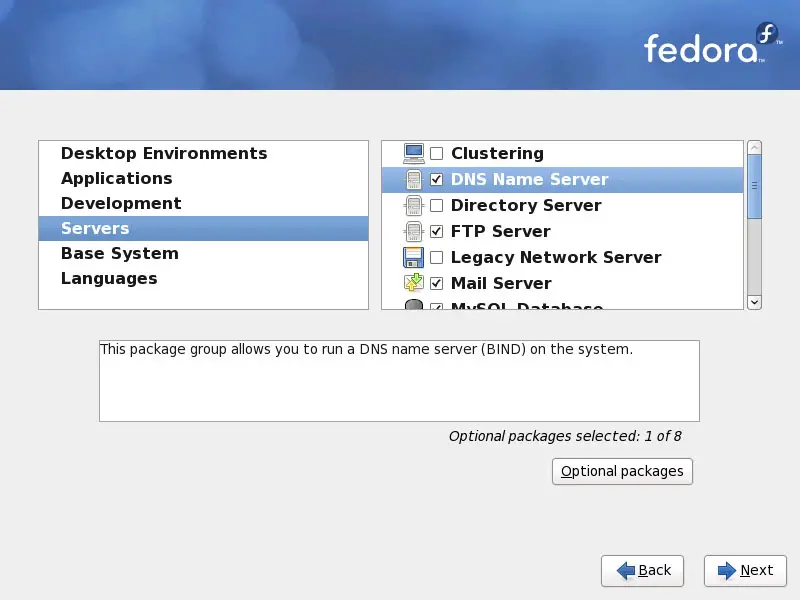Click the Fedora logo
The image size is (800, 600).
712,44
